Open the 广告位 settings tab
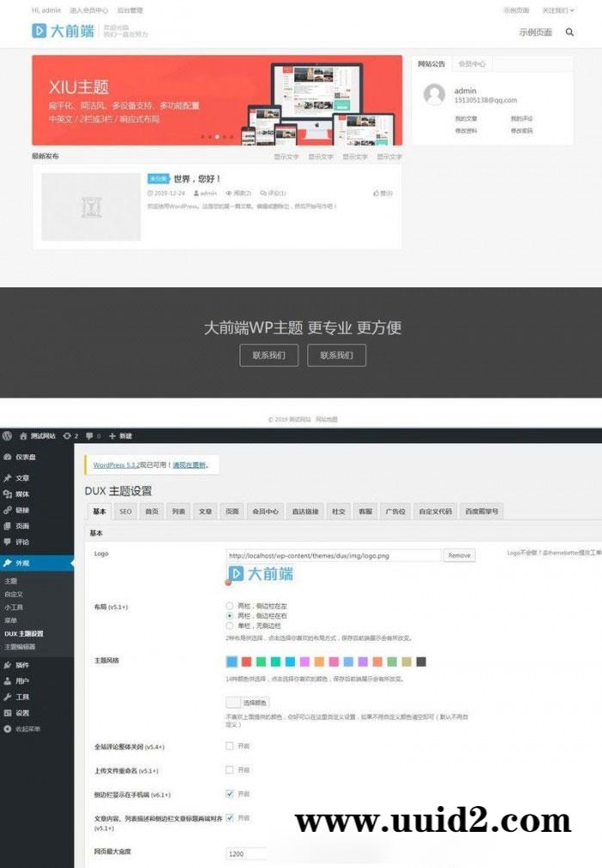The width and height of the screenshot is (602, 868). [395, 512]
